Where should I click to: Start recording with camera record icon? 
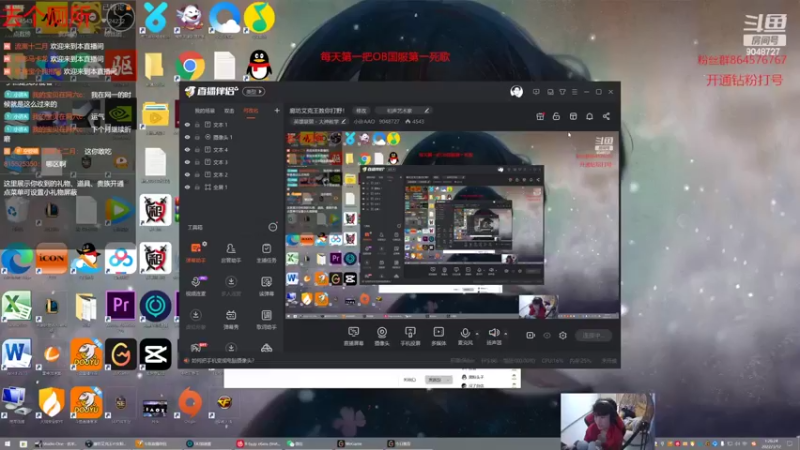tap(530, 335)
